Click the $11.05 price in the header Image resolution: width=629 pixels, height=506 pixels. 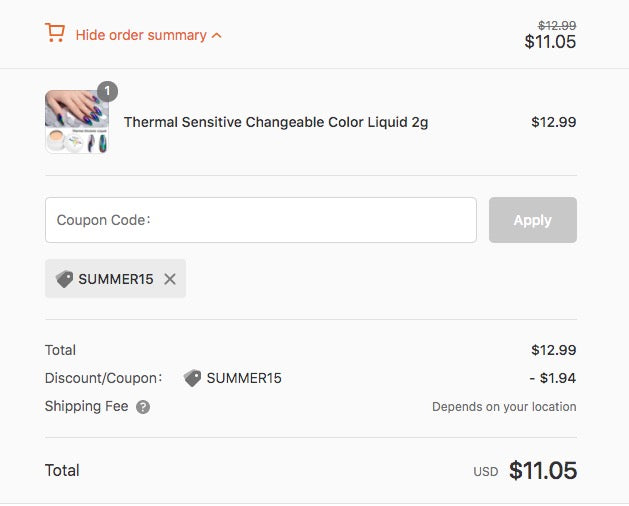pos(550,42)
